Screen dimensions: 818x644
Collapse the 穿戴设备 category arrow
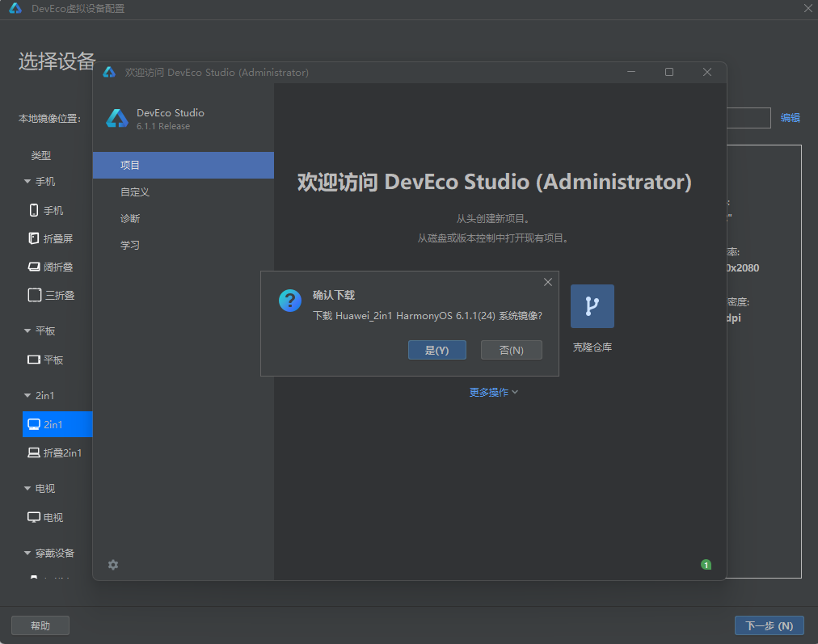coord(27,553)
